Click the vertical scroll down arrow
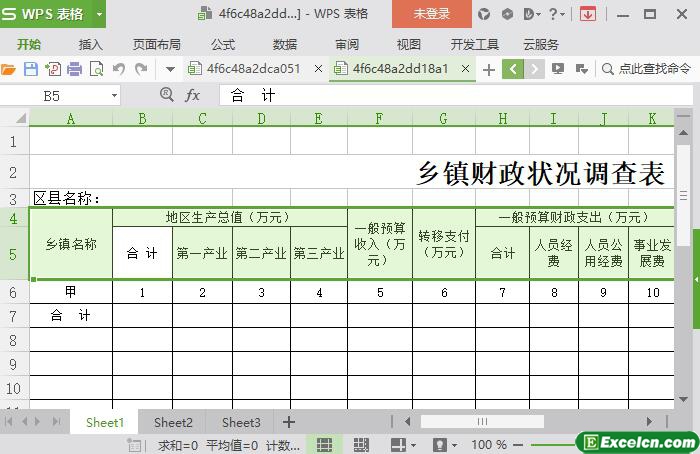Image resolution: width=700 pixels, height=454 pixels. [x=683, y=400]
